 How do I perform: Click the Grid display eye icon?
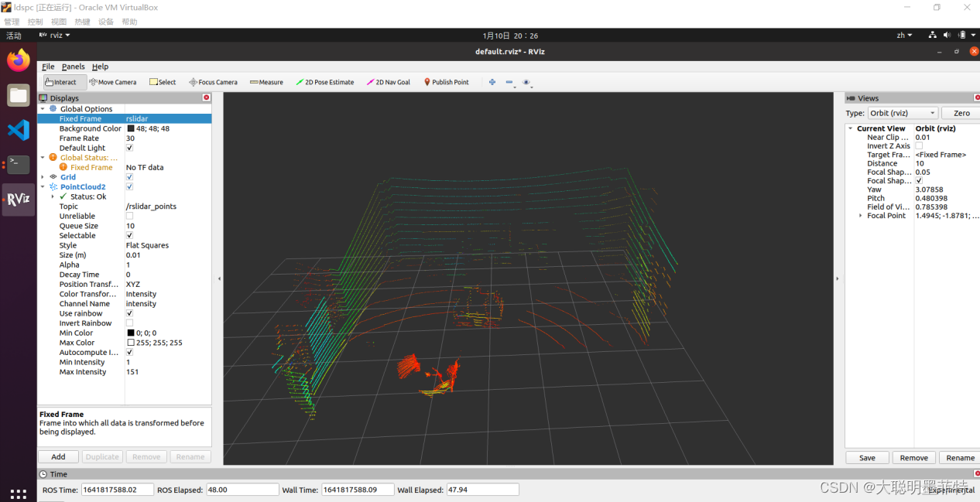[53, 176]
